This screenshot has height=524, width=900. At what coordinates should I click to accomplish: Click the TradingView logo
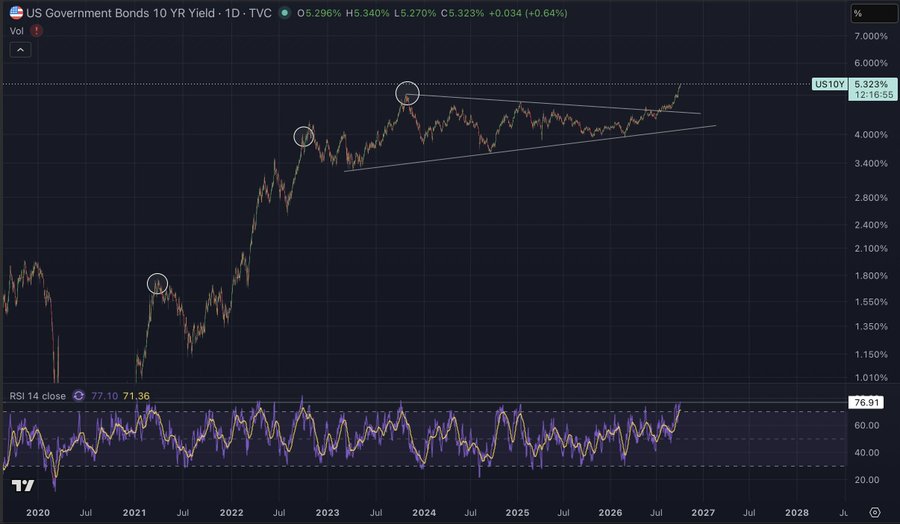tap(23, 486)
